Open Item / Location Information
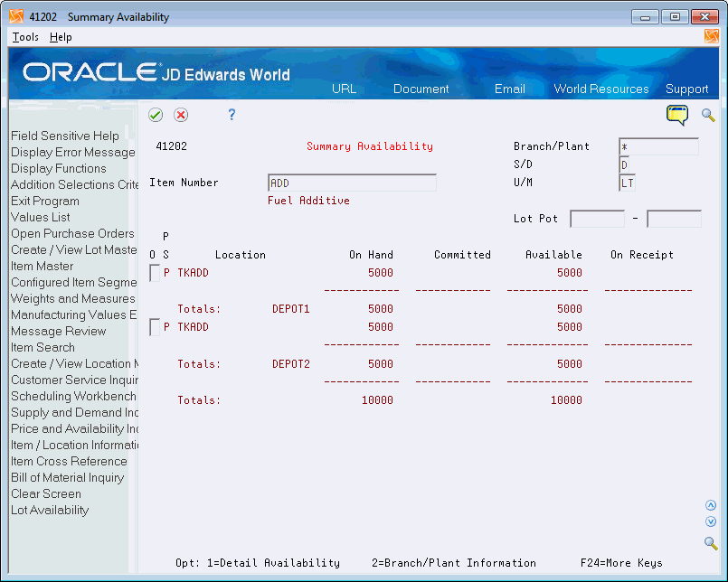Screen dimensions: 728x582 coord(75,445)
